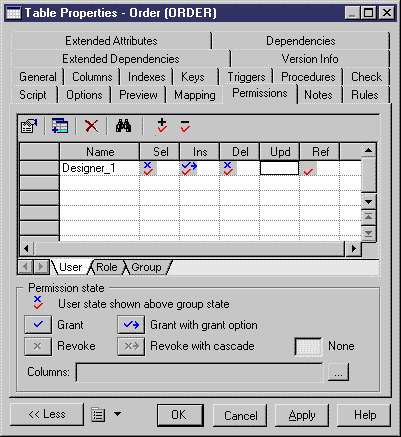The width and height of the screenshot is (401, 437).
Task: Open Columns ellipsis browse button
Action: 338,372
